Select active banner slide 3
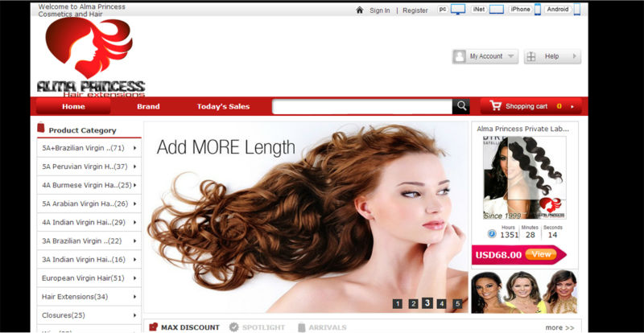 (427, 303)
